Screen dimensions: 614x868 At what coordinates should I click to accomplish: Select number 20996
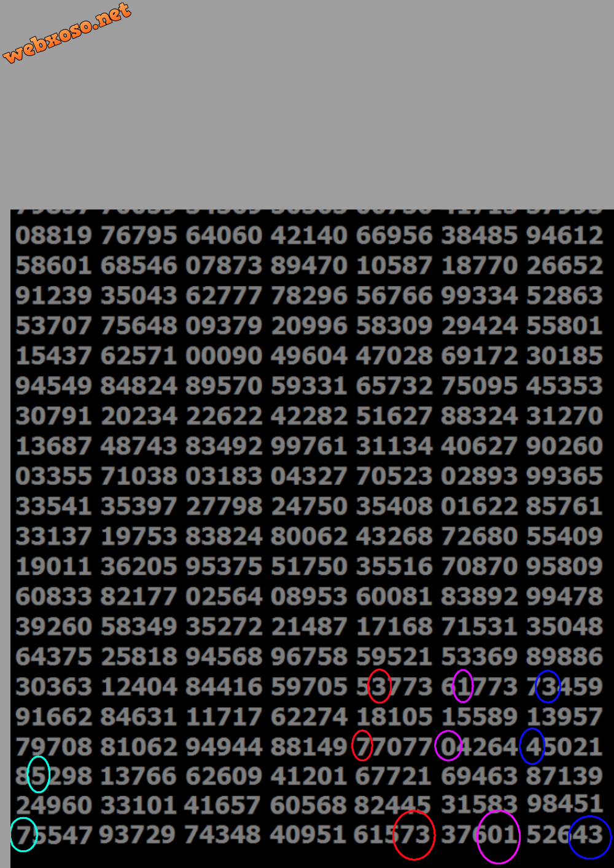point(309,325)
